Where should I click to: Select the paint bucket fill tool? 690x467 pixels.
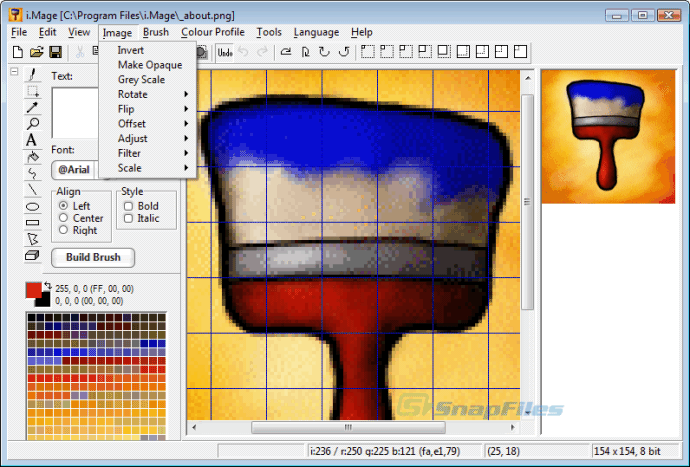pos(32,157)
